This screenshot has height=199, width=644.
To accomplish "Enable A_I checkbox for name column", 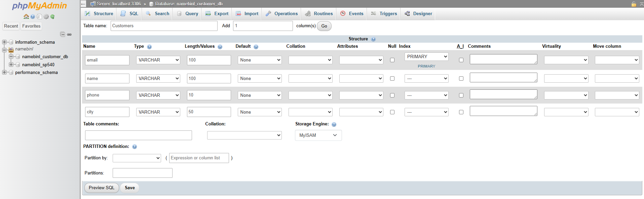I will click(461, 78).
